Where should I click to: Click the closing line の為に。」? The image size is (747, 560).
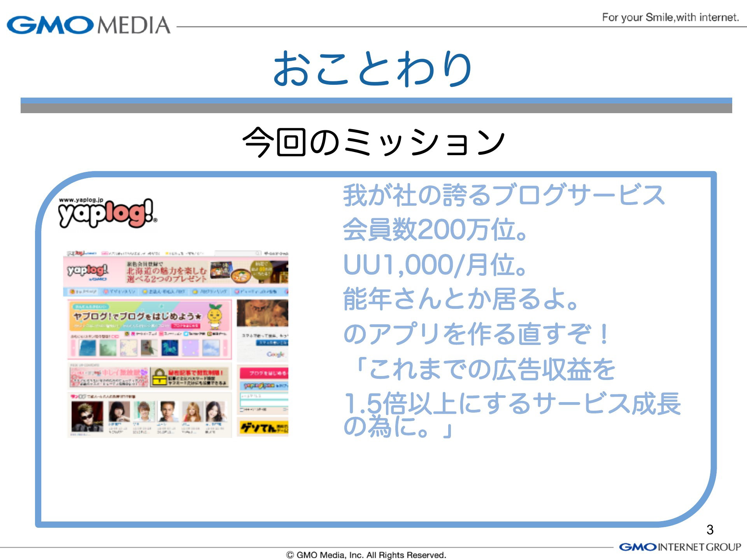tap(398, 427)
